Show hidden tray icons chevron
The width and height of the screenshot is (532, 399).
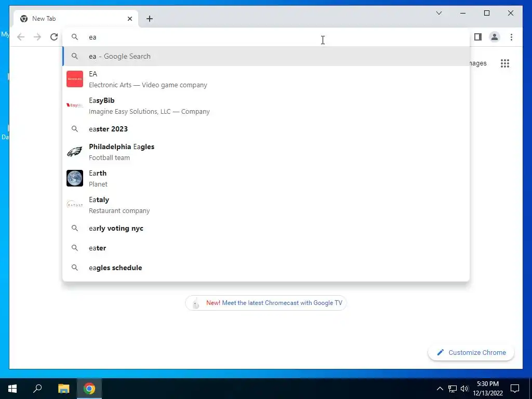click(440, 389)
